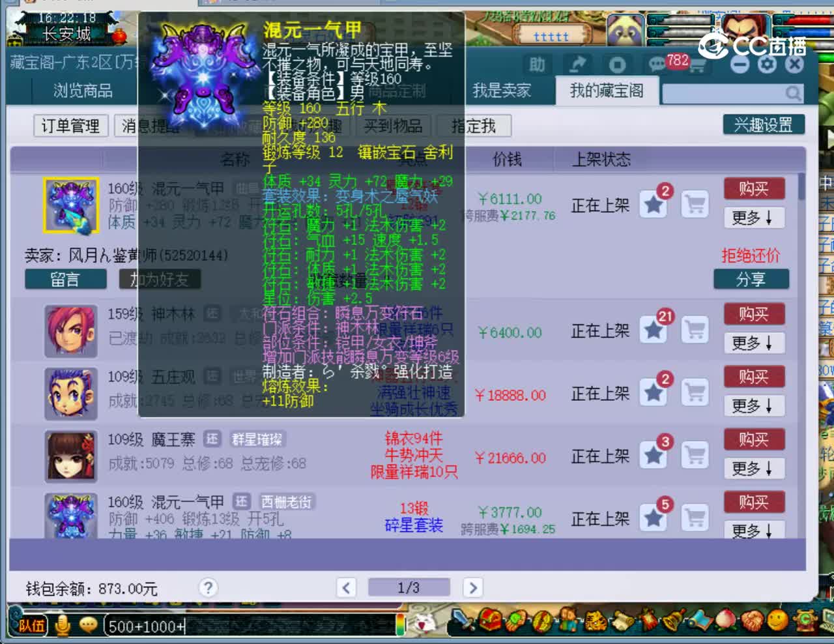Screen dimensions: 834x644
Task: Open the white face emoticon picker
Action: coord(425,623)
